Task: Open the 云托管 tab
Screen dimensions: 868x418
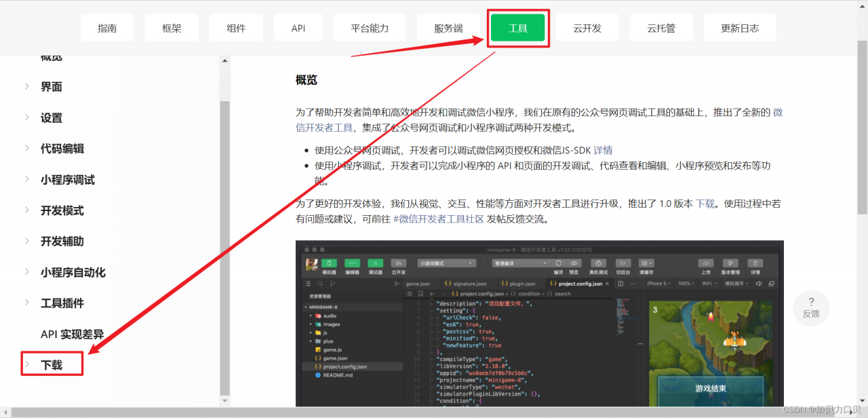Action: [660, 28]
